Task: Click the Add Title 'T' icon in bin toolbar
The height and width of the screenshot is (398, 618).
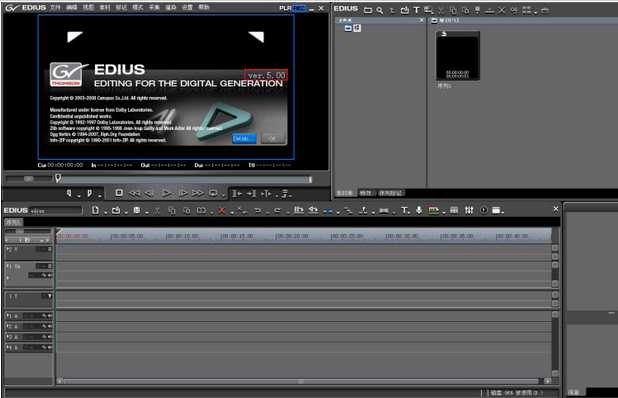Action: pyautogui.click(x=417, y=10)
